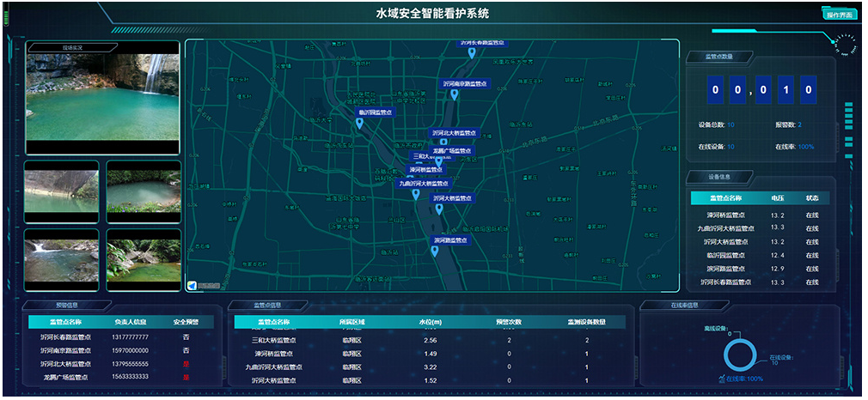Click the 电压 column header in device table
The width and height of the screenshot is (868, 400).
(x=777, y=198)
